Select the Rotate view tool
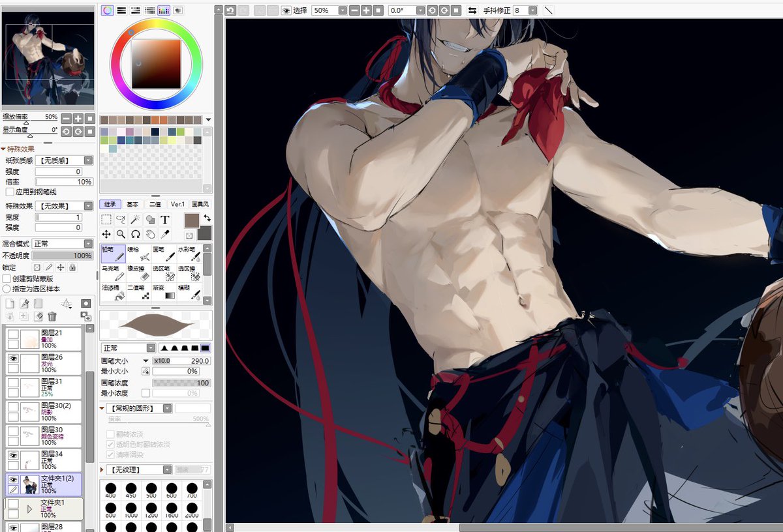 tap(135, 234)
